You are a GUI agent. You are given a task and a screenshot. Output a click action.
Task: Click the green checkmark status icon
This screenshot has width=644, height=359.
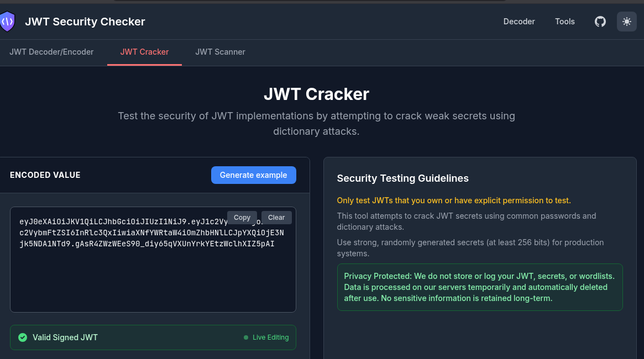click(23, 337)
